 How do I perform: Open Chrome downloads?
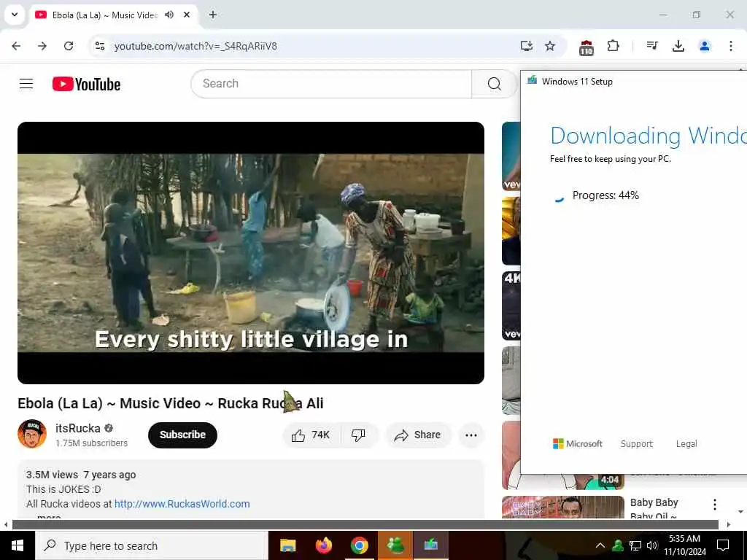(678, 46)
